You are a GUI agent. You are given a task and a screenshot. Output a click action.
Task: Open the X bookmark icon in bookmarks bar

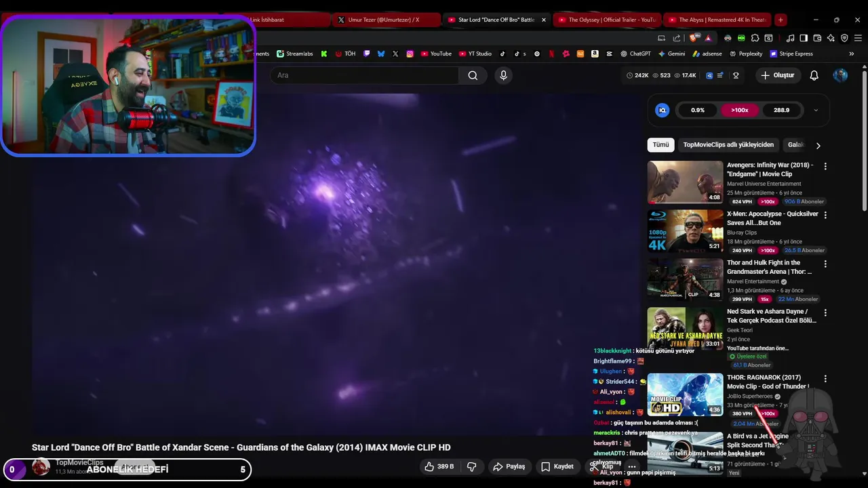click(x=395, y=54)
